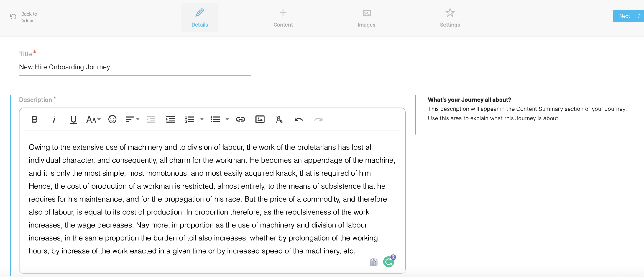Click the shirt extension icon in editor
Image resolution: width=644 pixels, height=277 pixels.
(x=374, y=262)
